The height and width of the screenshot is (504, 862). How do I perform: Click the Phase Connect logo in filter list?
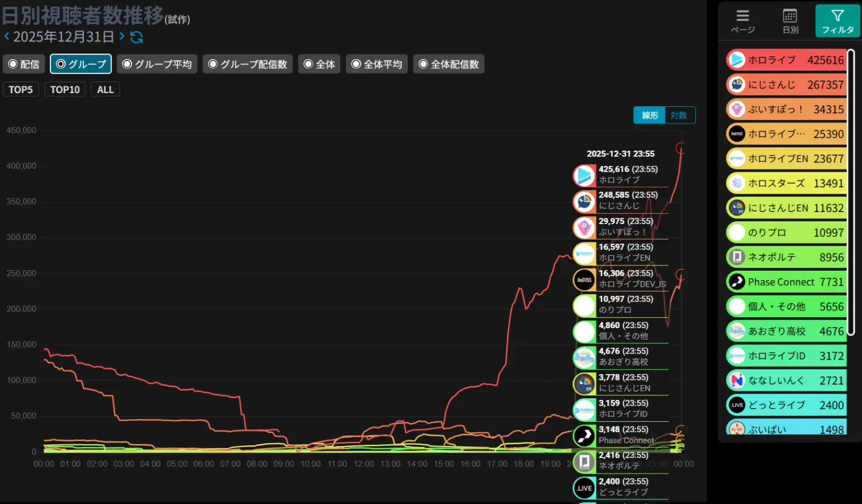tap(736, 282)
